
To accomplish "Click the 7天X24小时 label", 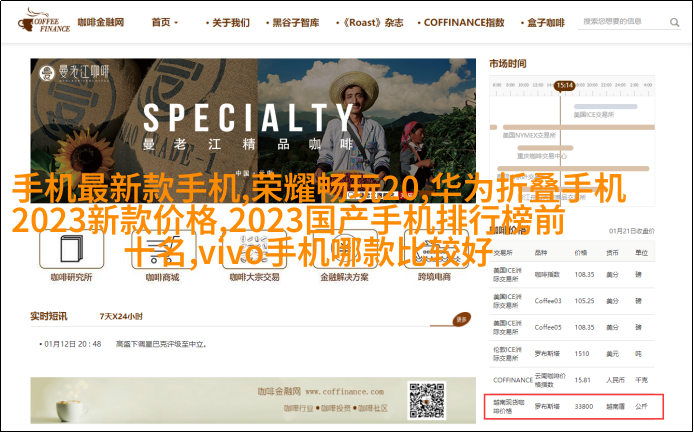I will (121, 317).
